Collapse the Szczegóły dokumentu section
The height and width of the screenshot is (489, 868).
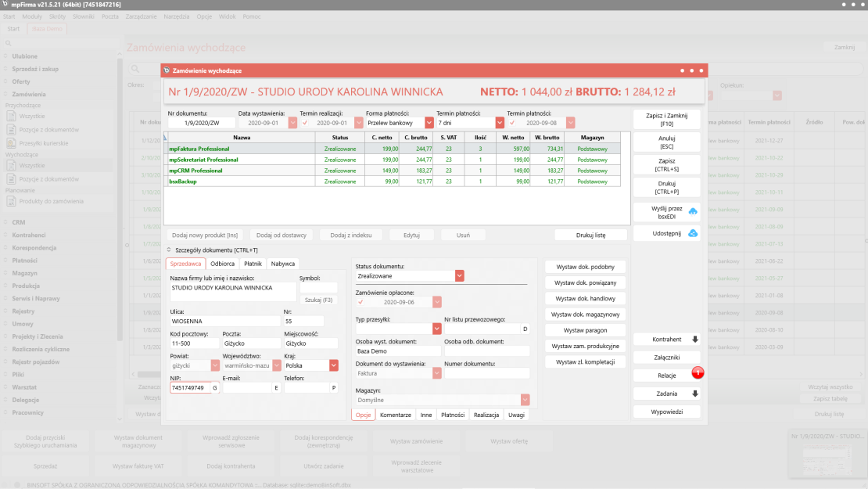pyautogui.click(x=169, y=250)
